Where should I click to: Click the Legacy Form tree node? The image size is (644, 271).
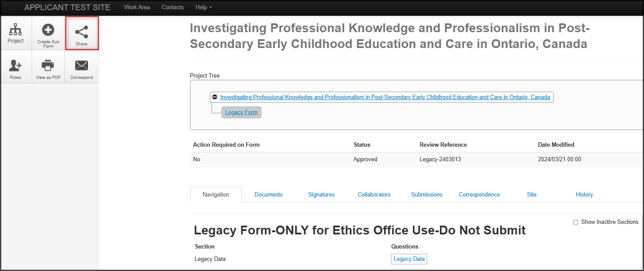[x=241, y=112]
